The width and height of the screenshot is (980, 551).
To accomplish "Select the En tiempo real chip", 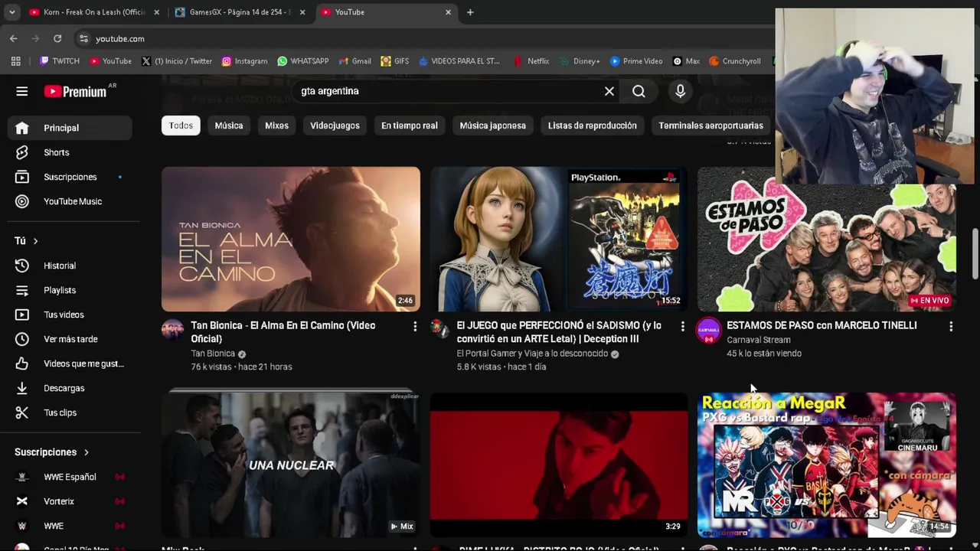I will pos(410,126).
